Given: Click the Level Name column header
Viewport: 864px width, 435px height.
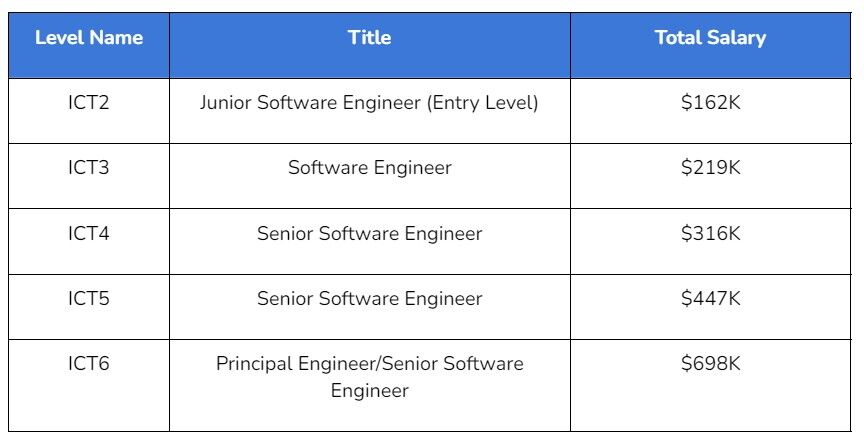Looking at the screenshot, I should [x=89, y=39].
